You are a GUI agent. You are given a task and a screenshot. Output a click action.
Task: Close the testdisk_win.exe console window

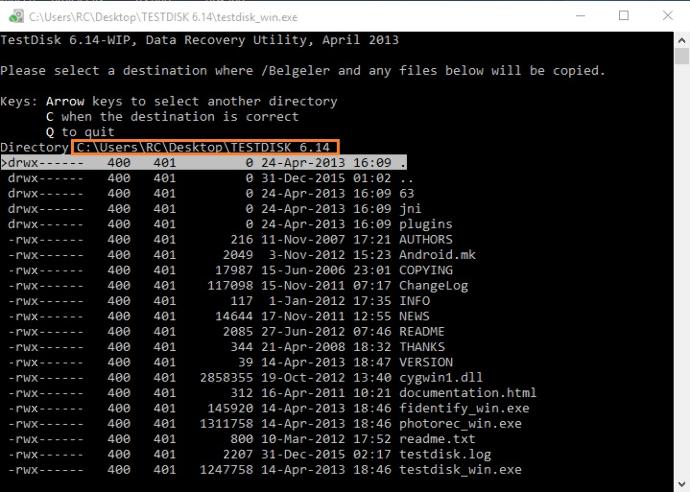[x=668, y=16]
